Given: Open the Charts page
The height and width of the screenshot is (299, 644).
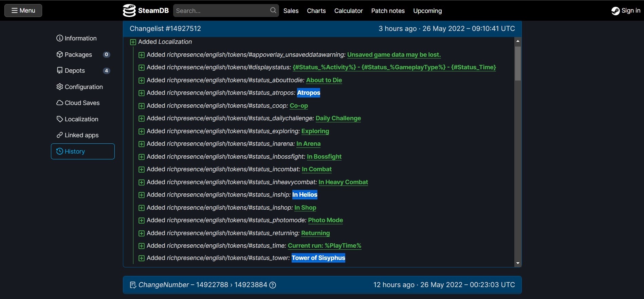Looking at the screenshot, I should 316,11.
